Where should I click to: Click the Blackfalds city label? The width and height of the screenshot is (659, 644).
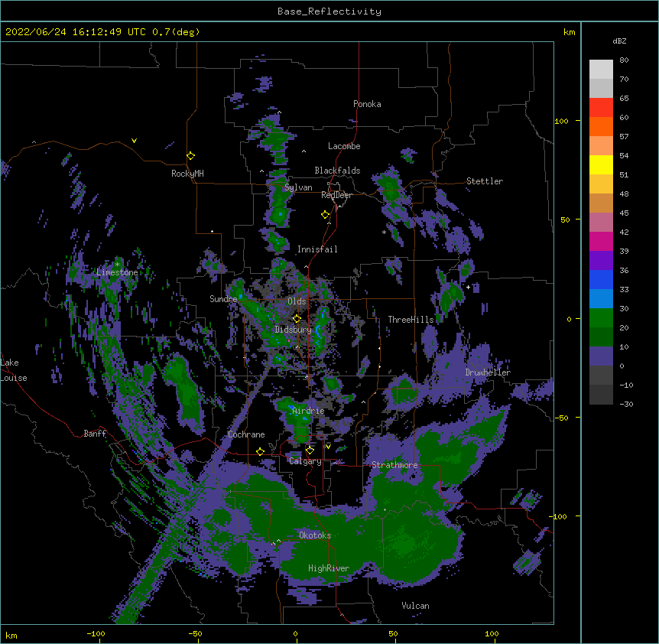pos(337,171)
